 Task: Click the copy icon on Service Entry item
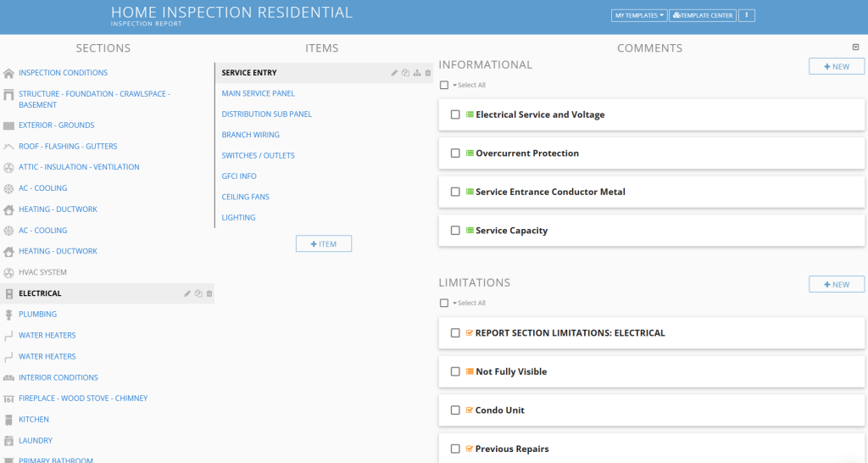(x=405, y=73)
